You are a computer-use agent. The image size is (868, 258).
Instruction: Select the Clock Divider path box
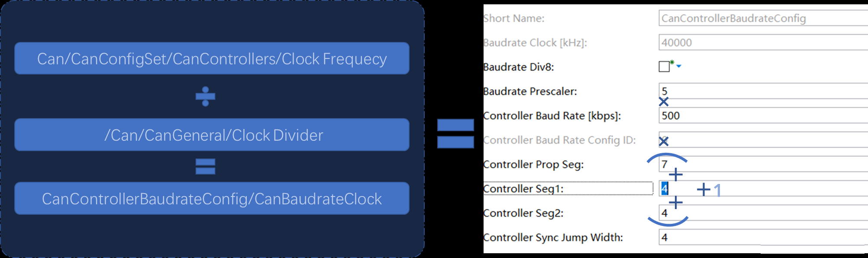[x=212, y=135]
